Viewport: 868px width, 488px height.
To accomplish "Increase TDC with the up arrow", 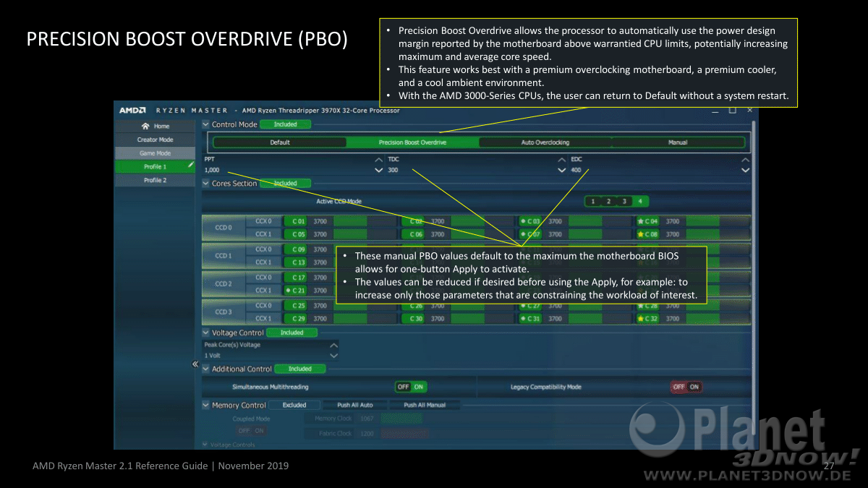I will (562, 159).
